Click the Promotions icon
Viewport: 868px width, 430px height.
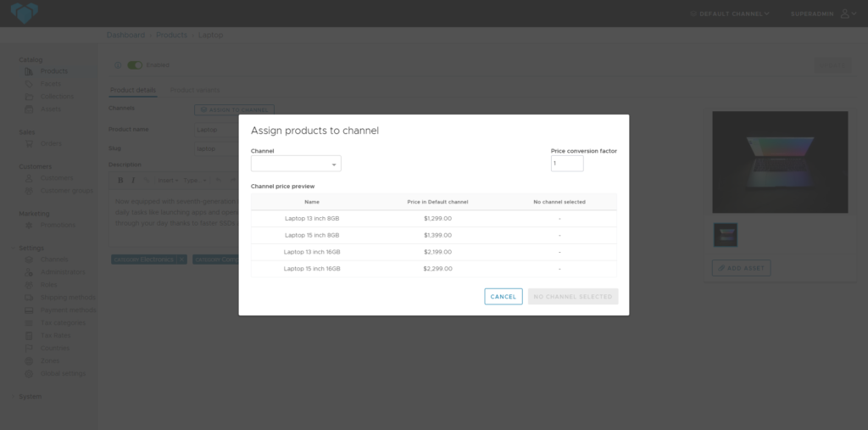29,225
